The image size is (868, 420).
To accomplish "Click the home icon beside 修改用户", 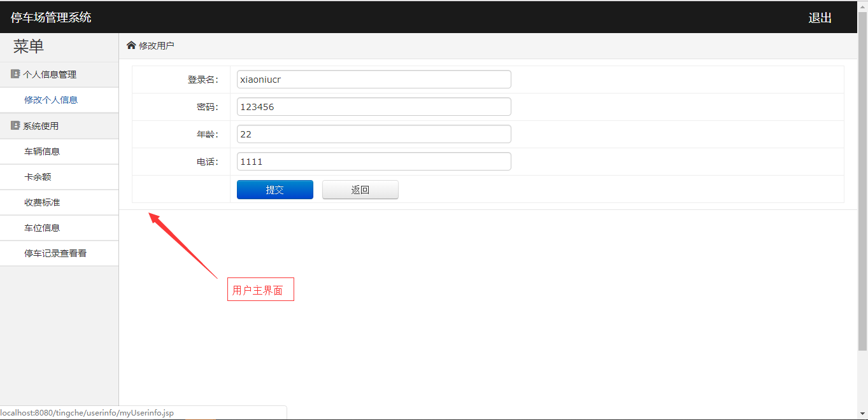I will click(x=131, y=45).
